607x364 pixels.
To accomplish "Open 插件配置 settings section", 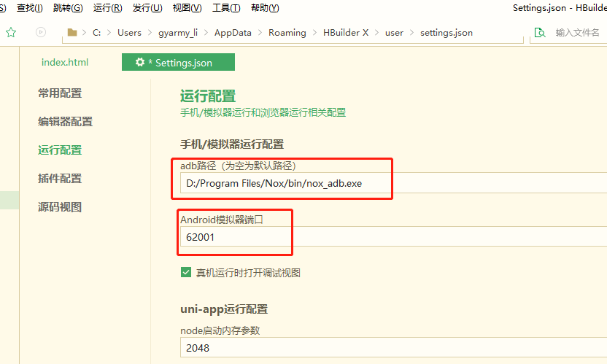I will point(60,179).
